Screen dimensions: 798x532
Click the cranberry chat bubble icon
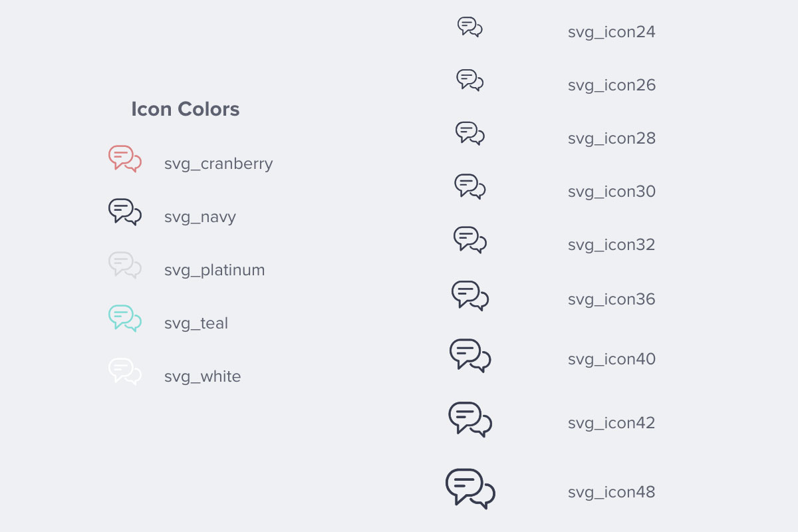(125, 159)
